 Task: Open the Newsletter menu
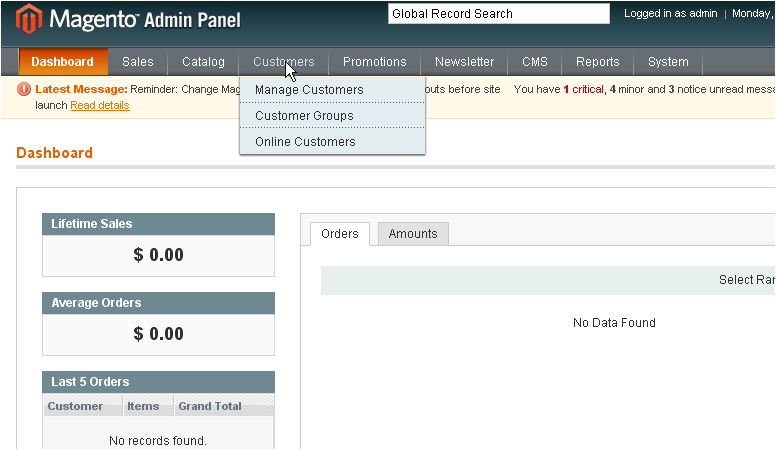[464, 62]
